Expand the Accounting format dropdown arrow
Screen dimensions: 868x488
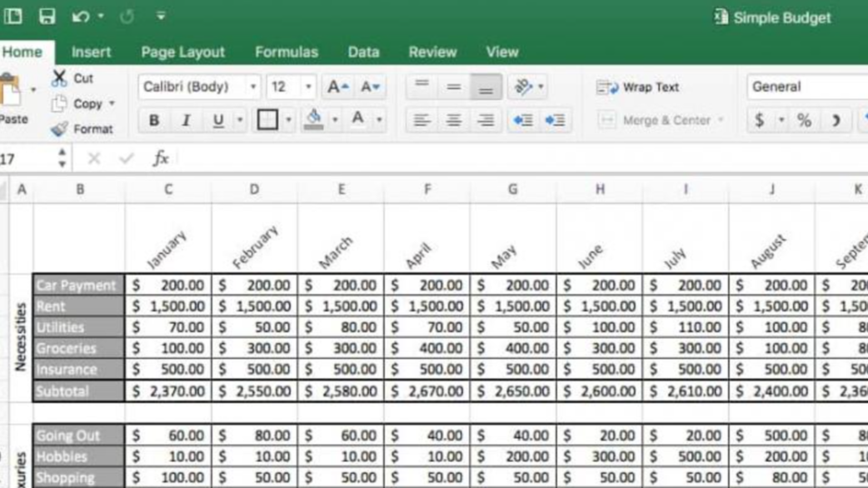click(x=781, y=120)
